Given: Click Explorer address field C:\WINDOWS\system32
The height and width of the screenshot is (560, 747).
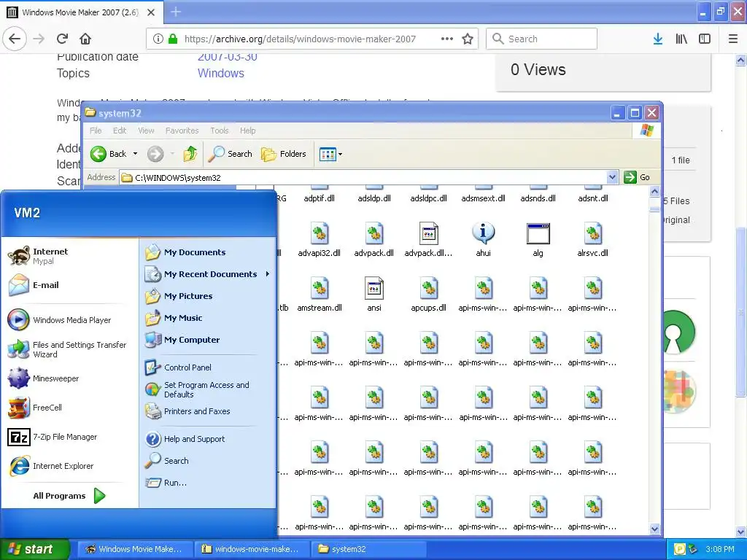Looking at the screenshot, I should (x=364, y=178).
